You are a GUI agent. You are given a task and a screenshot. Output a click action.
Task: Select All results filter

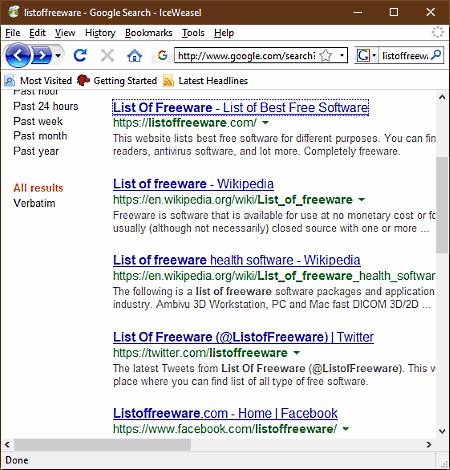point(38,188)
